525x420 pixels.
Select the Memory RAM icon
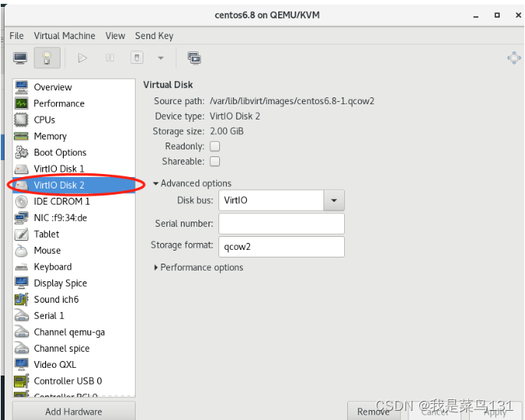(21, 136)
